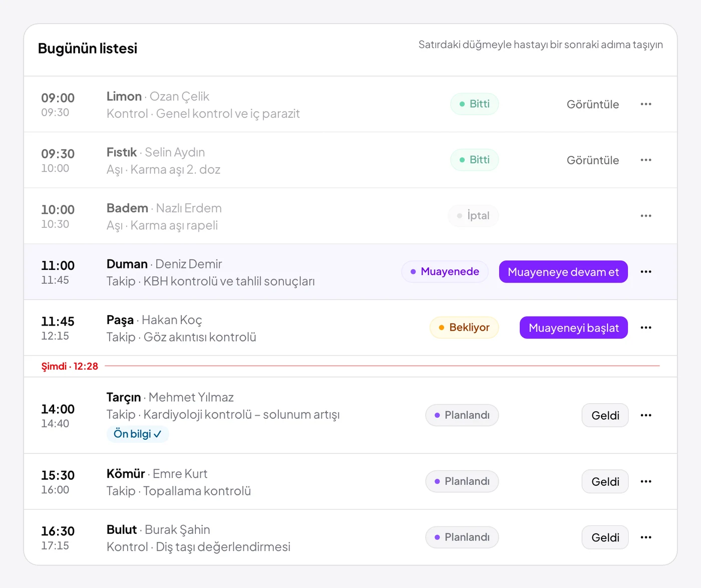Click Görüntüle for Fıstık's appointment
The height and width of the screenshot is (588, 701).
(593, 160)
